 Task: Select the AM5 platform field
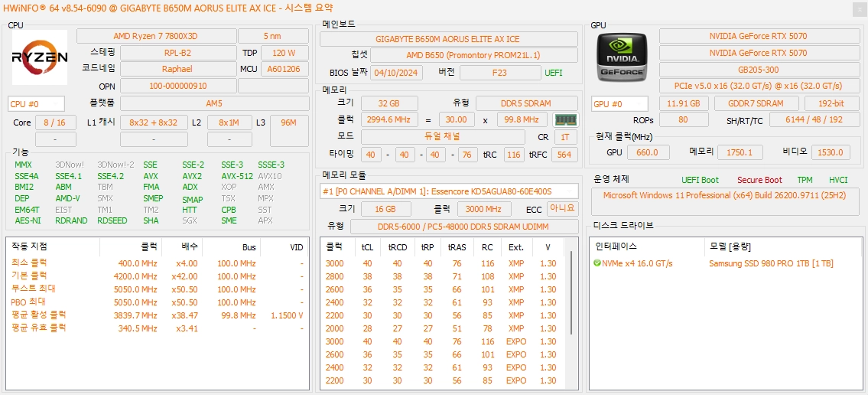214,103
